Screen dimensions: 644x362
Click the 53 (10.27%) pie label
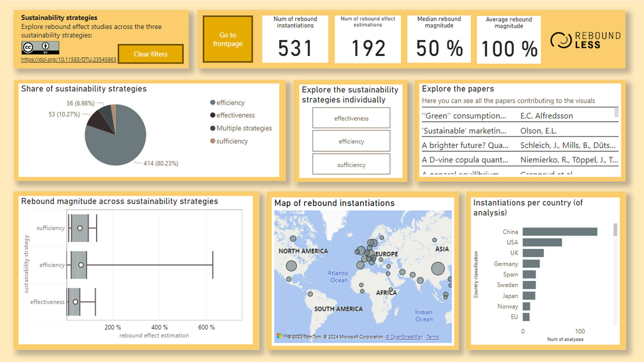(x=64, y=114)
